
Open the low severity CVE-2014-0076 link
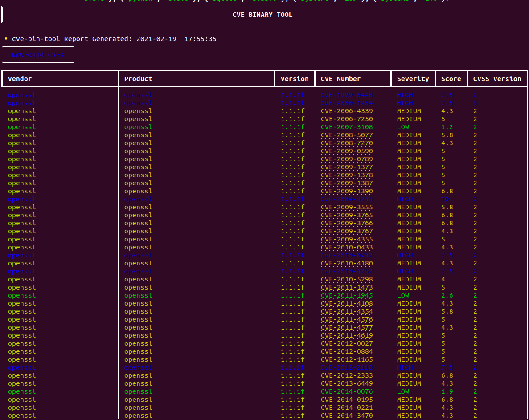coord(347,391)
